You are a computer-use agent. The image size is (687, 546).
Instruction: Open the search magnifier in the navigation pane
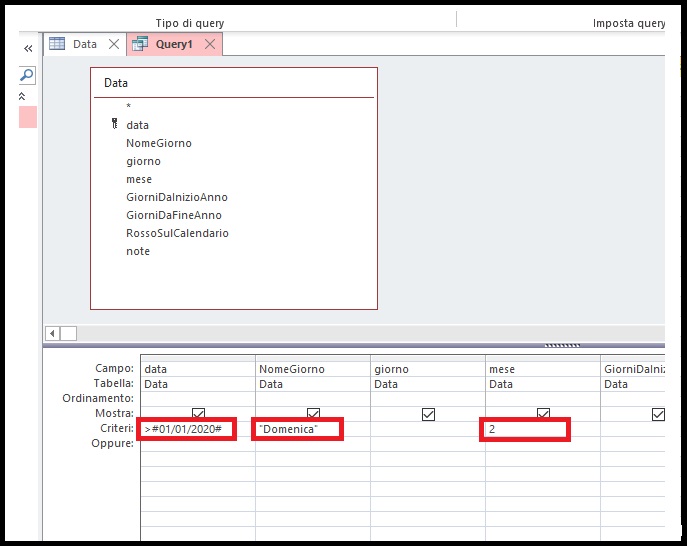pos(27,75)
